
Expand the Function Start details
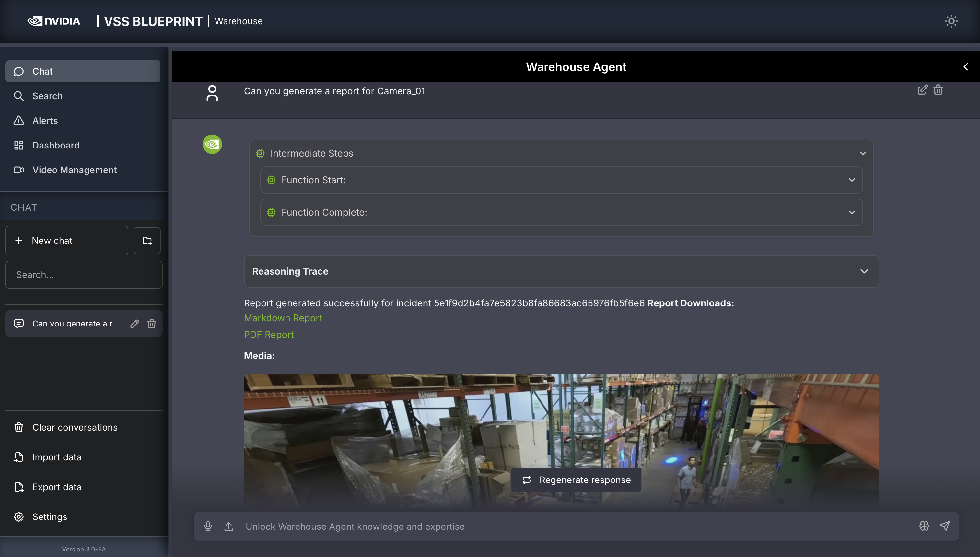click(852, 180)
